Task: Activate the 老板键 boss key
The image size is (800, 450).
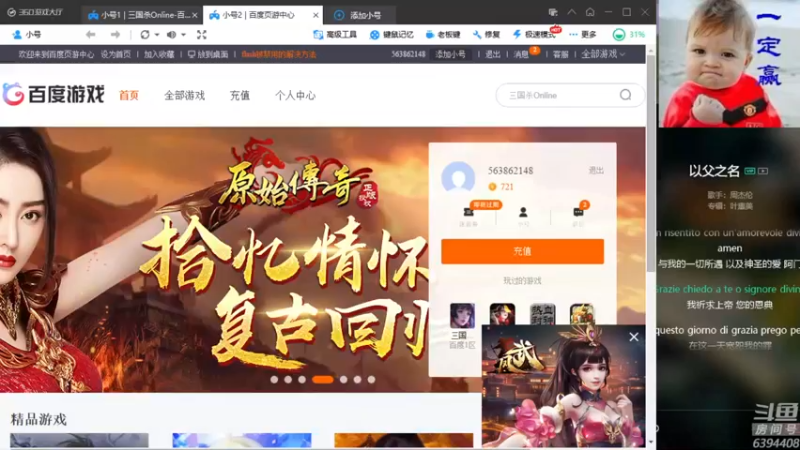Action: tap(443, 35)
